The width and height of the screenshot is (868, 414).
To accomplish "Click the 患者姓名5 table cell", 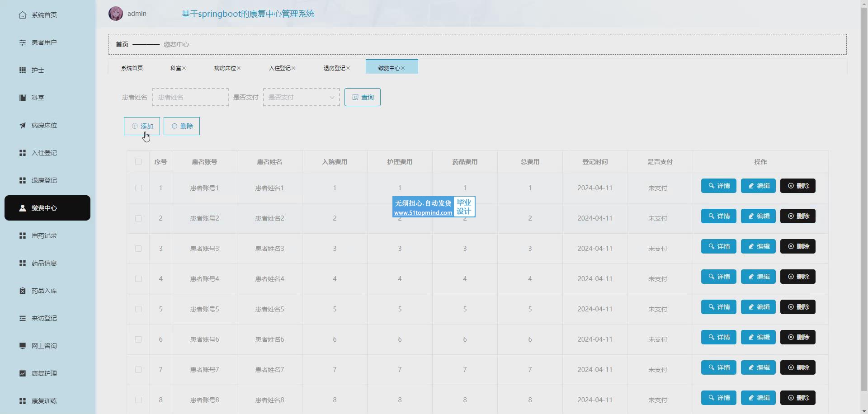I will pyautogui.click(x=269, y=309).
